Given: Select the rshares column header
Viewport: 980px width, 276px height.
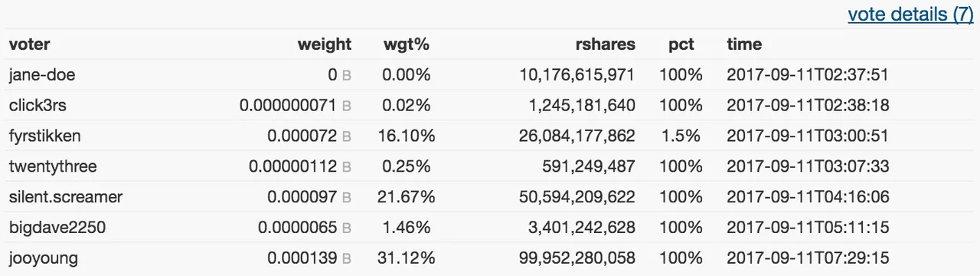Looking at the screenshot, I should [x=606, y=44].
